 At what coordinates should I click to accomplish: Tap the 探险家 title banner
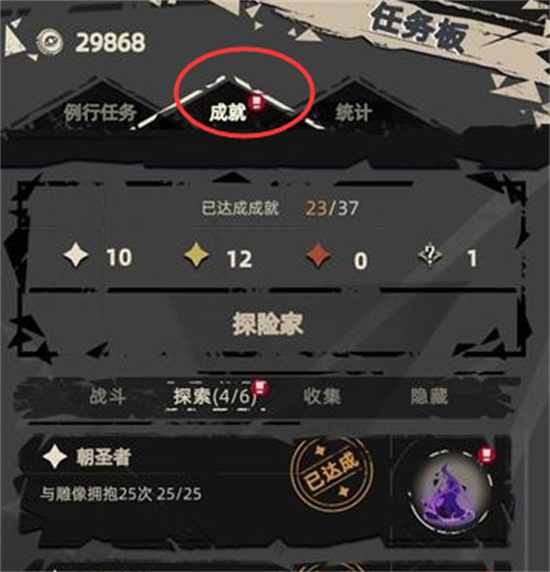pos(268,324)
